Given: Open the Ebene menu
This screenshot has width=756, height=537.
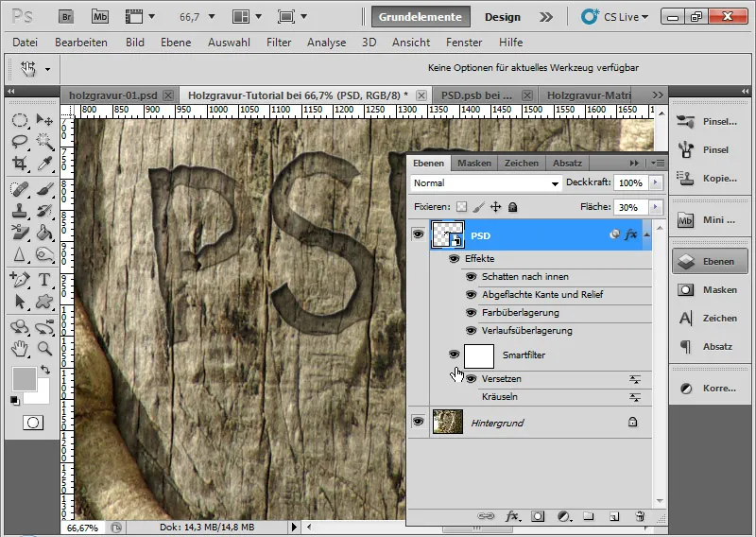Looking at the screenshot, I should [x=176, y=43].
